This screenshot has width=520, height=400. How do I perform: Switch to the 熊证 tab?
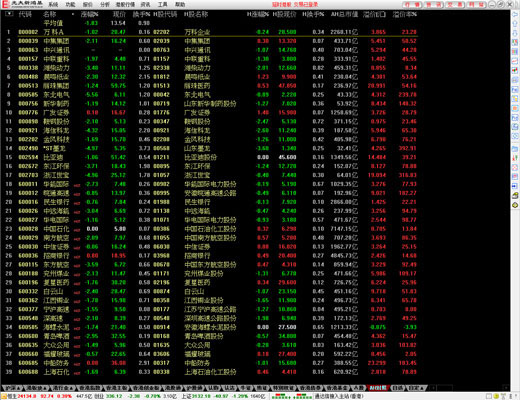(262, 388)
